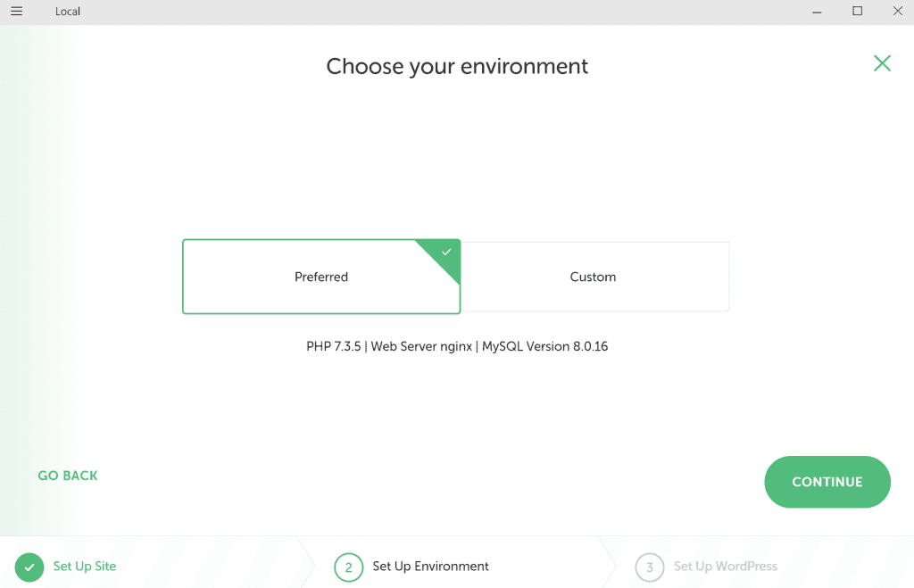Image resolution: width=914 pixels, height=588 pixels.
Task: Open the hamburger menu in title bar
Action: [x=16, y=12]
